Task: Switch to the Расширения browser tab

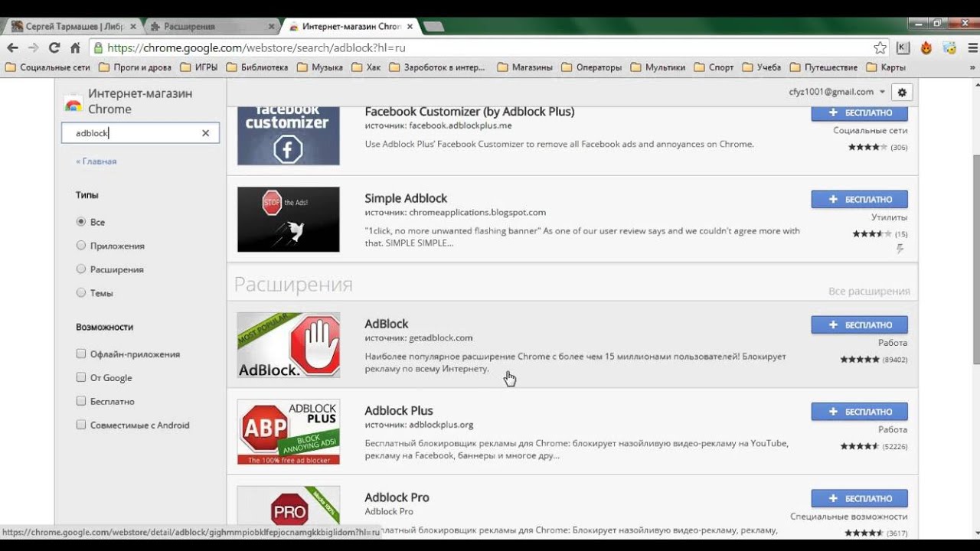Action: (212, 26)
